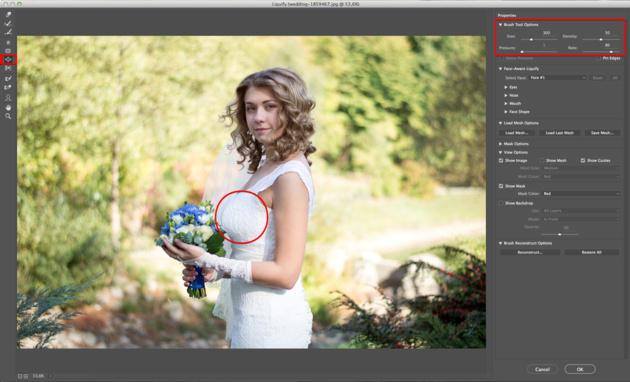
Task: Select the Smooth tool
Action: [x=8, y=32]
